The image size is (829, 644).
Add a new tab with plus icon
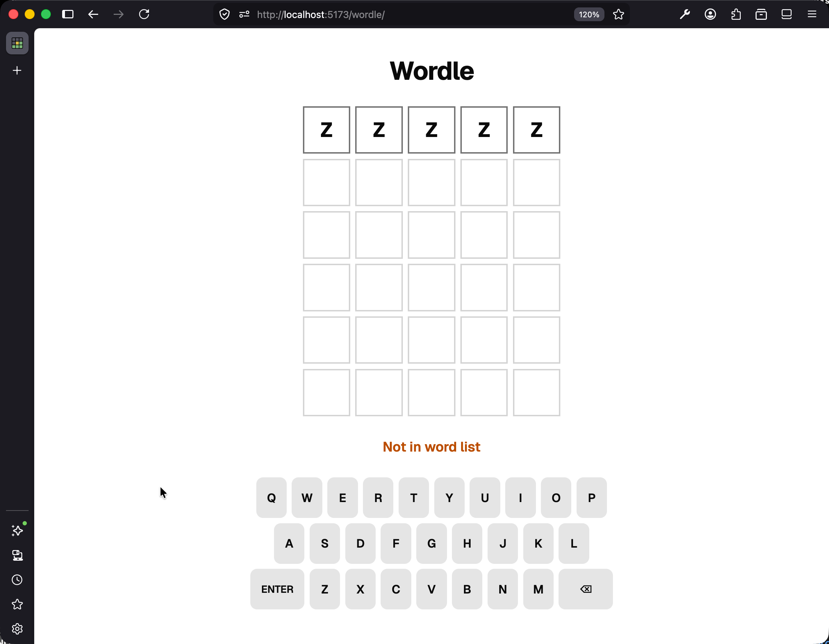17,71
